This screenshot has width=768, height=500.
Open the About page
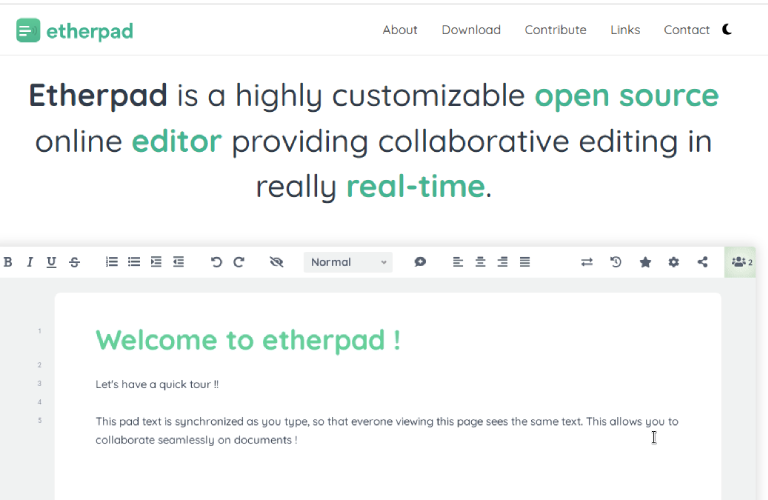pyautogui.click(x=400, y=30)
